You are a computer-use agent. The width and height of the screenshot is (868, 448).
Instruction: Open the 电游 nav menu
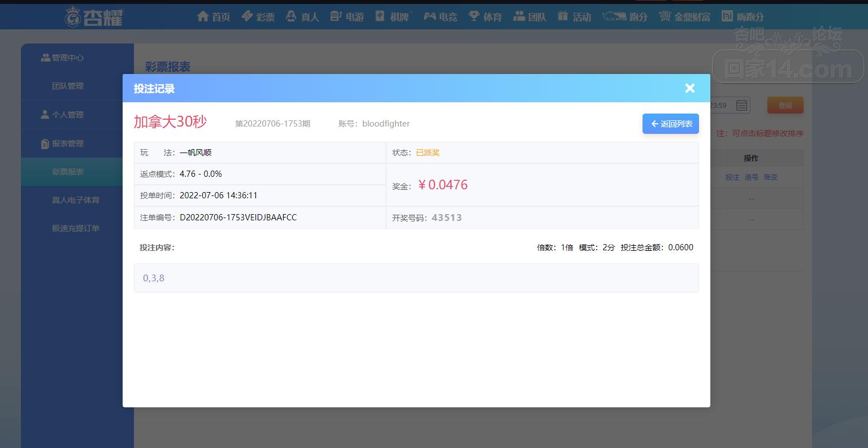click(x=347, y=16)
